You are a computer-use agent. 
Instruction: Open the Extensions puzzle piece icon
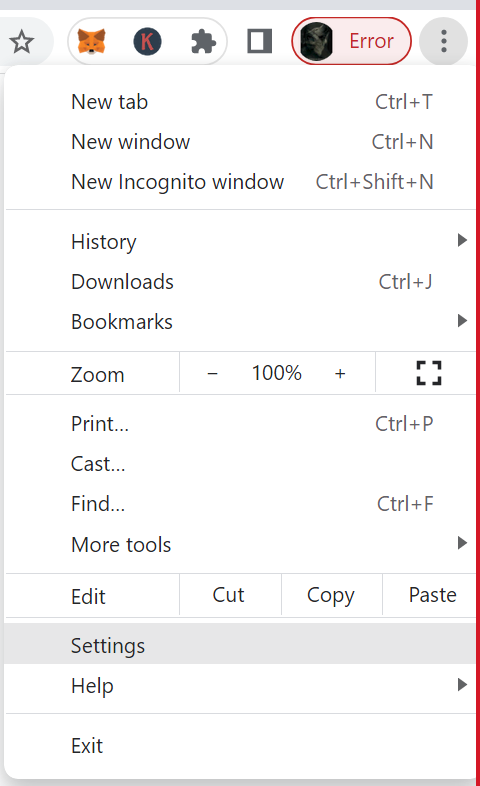click(x=203, y=41)
